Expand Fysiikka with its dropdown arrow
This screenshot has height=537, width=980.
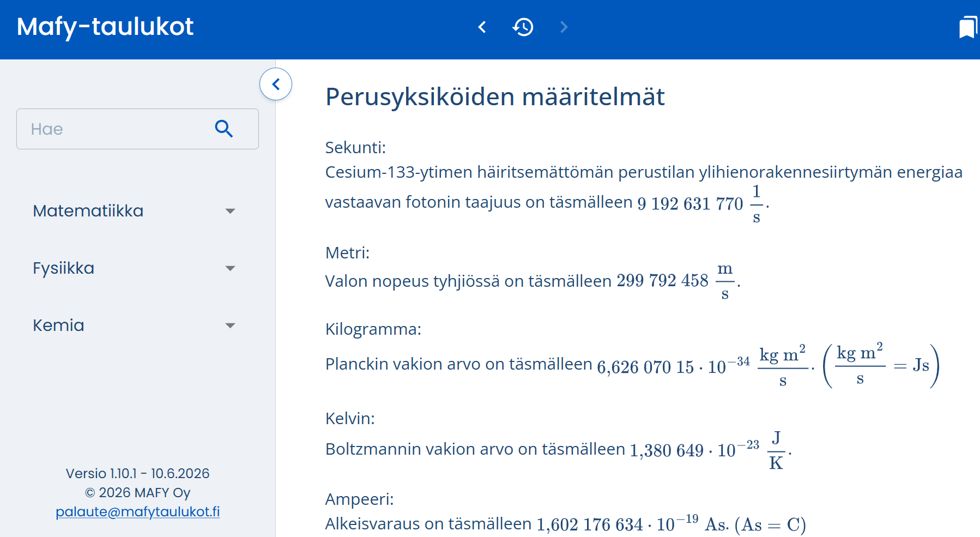coord(230,269)
